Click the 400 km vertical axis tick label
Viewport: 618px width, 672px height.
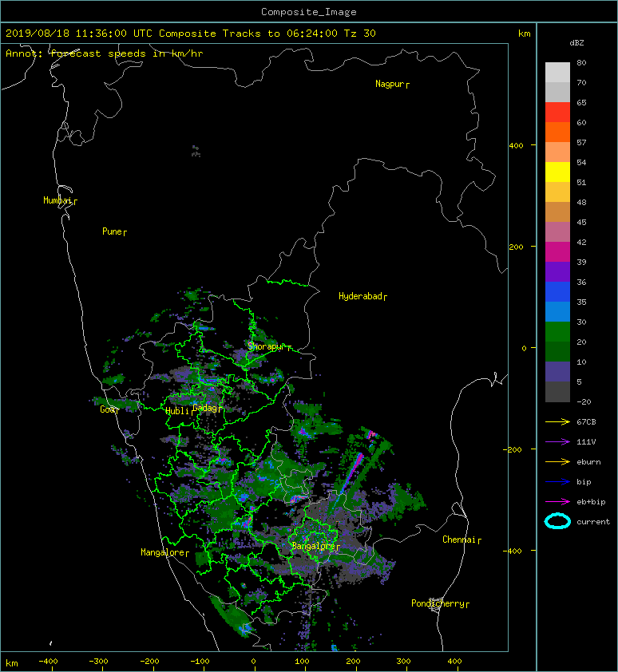point(516,146)
